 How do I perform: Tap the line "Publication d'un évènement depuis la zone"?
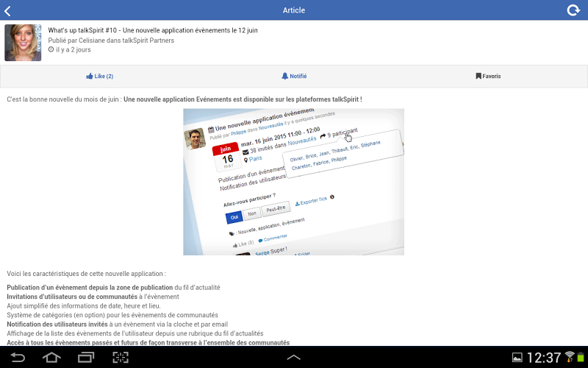[113, 288]
